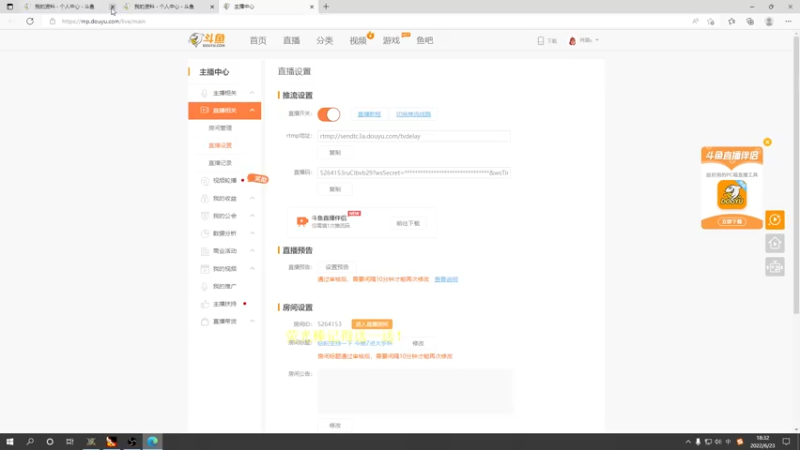Expand the 直播带货 section chevron
This screenshot has height=450, width=800.
[x=252, y=321]
